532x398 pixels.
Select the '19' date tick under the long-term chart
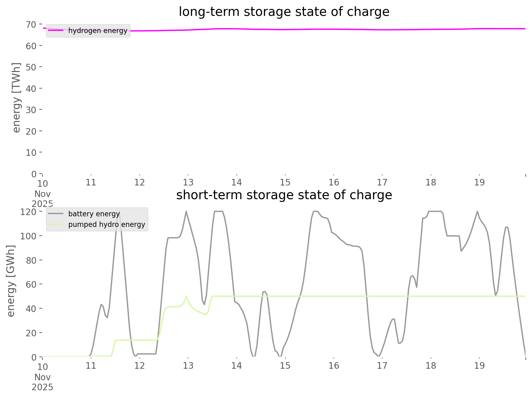point(479,183)
